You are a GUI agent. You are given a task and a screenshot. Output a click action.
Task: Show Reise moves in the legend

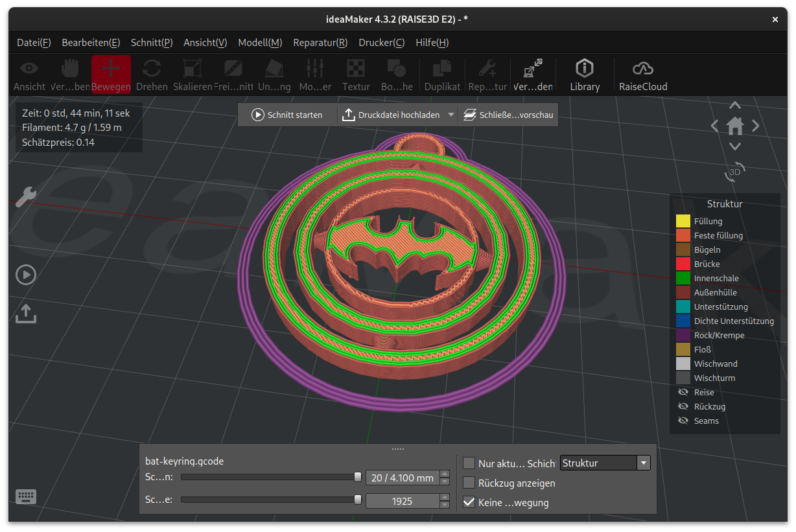[683, 392]
